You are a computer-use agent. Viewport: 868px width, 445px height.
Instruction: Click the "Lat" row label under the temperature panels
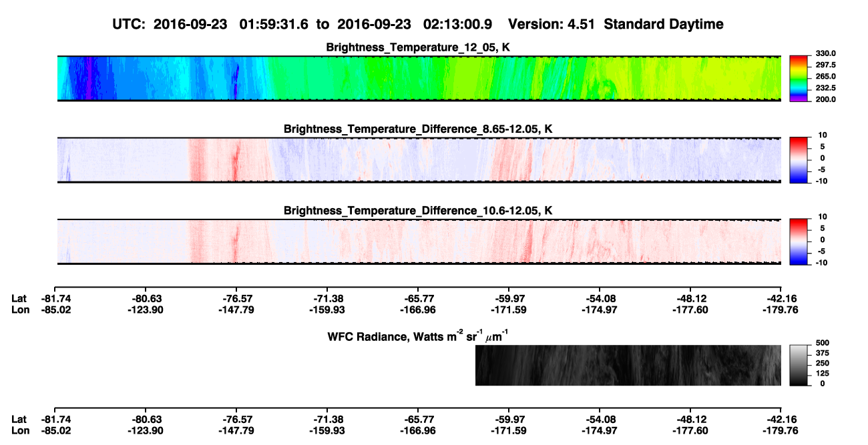pyautogui.click(x=19, y=298)
